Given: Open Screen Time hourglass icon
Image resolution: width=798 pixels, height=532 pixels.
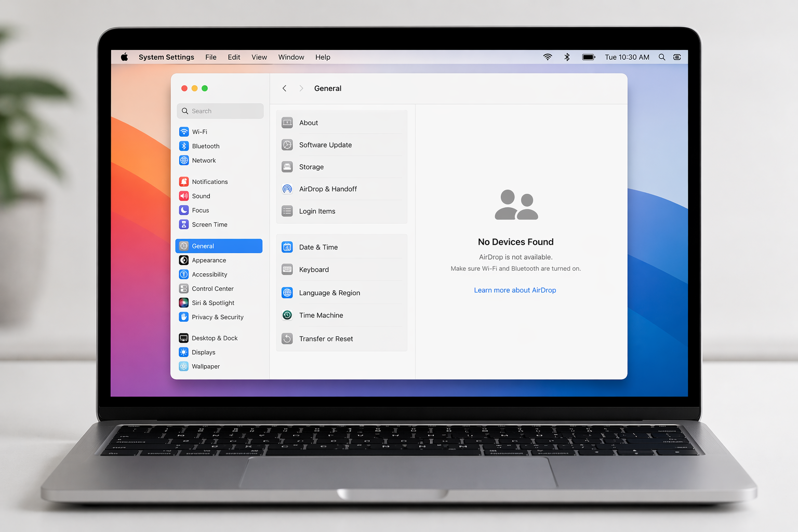Looking at the screenshot, I should coord(184,224).
